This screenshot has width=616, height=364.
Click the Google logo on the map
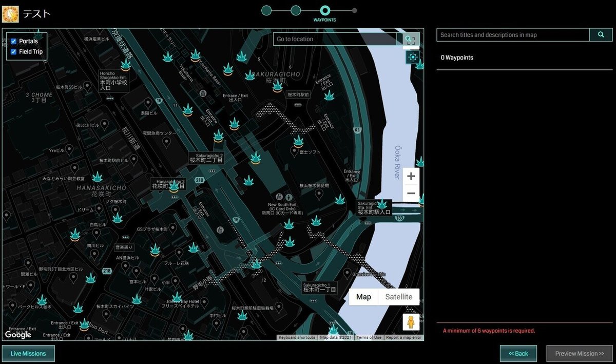tap(18, 335)
